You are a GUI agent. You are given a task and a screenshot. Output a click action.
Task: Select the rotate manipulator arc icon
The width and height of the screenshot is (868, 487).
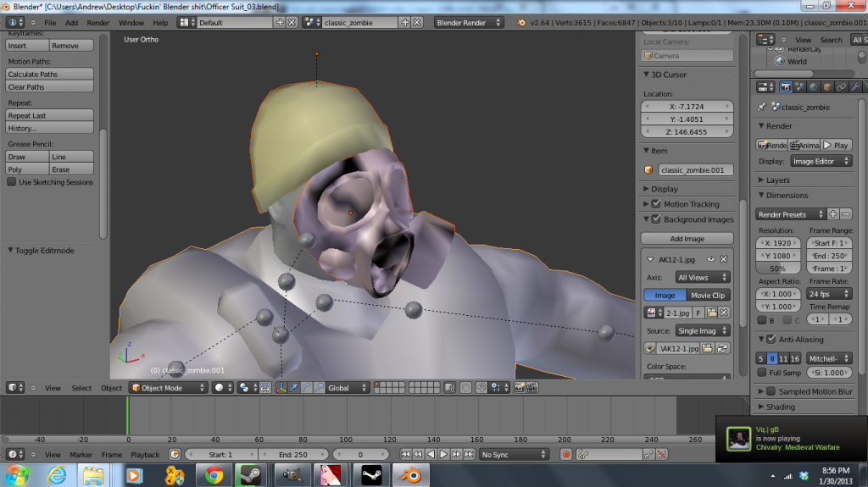pos(307,388)
